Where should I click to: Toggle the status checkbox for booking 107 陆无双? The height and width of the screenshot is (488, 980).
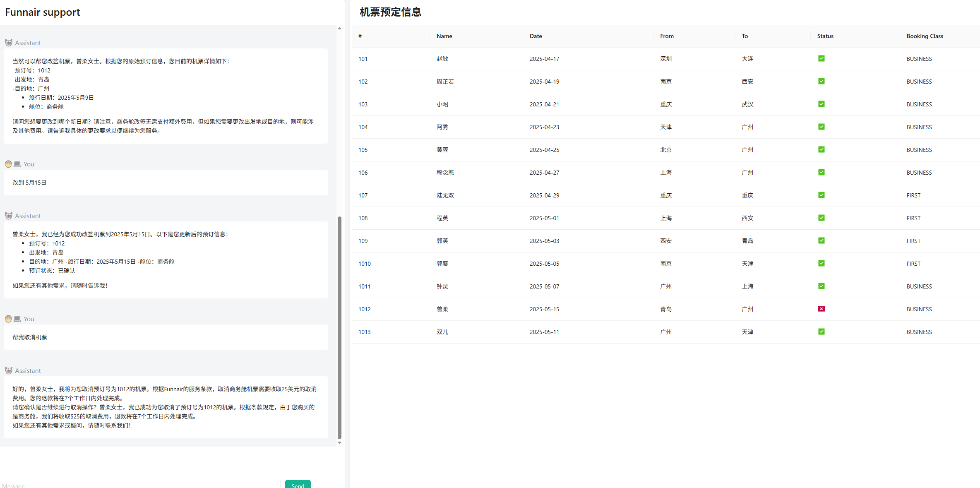(821, 195)
